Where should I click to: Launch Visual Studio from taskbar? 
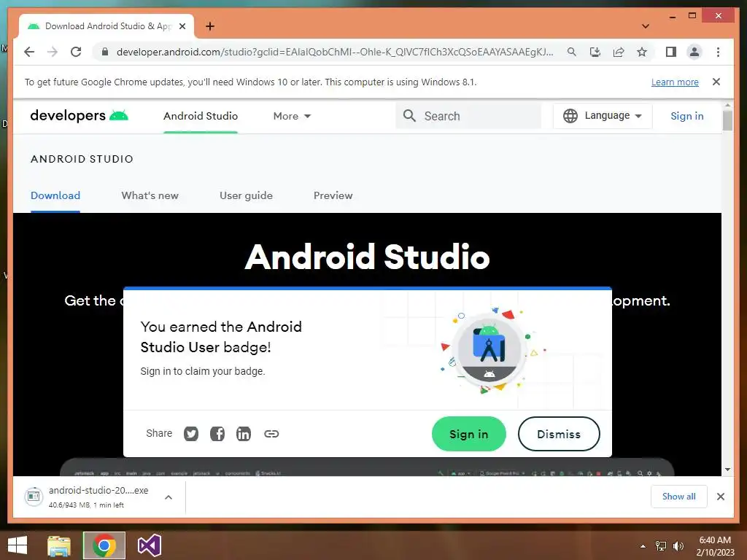(149, 545)
